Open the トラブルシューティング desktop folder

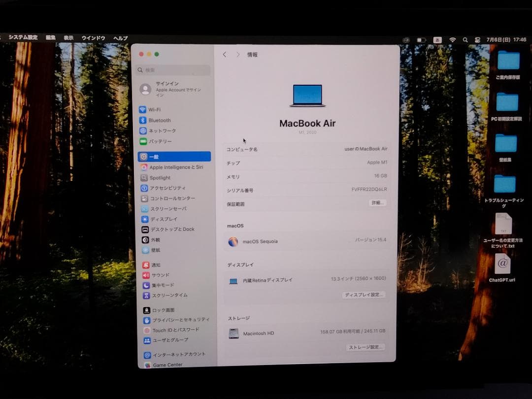click(x=504, y=191)
